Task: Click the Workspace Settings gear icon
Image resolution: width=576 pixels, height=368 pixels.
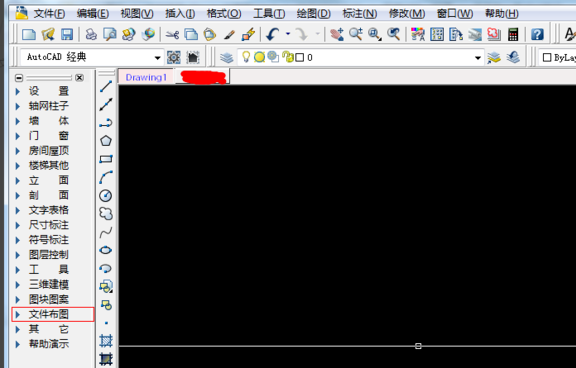Action: [x=174, y=57]
